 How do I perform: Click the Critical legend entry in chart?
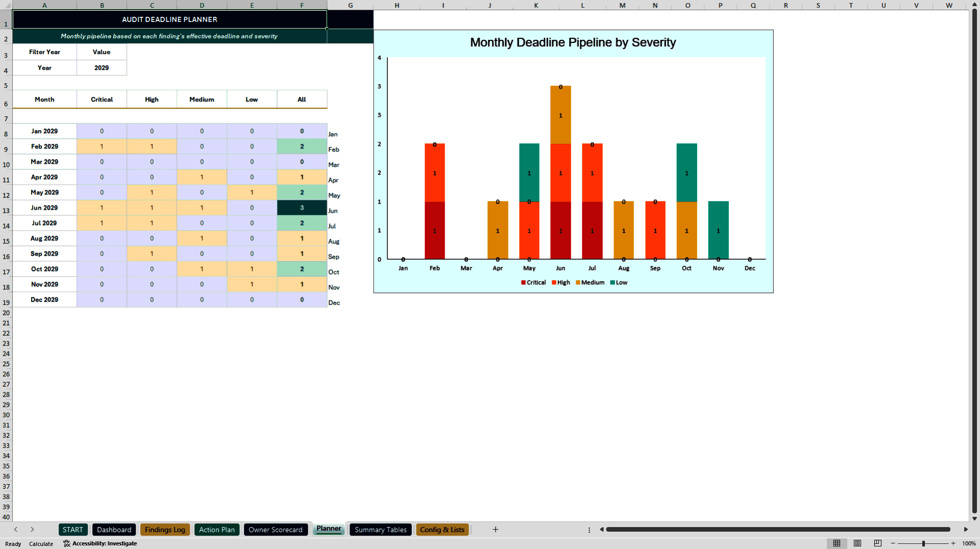point(533,283)
